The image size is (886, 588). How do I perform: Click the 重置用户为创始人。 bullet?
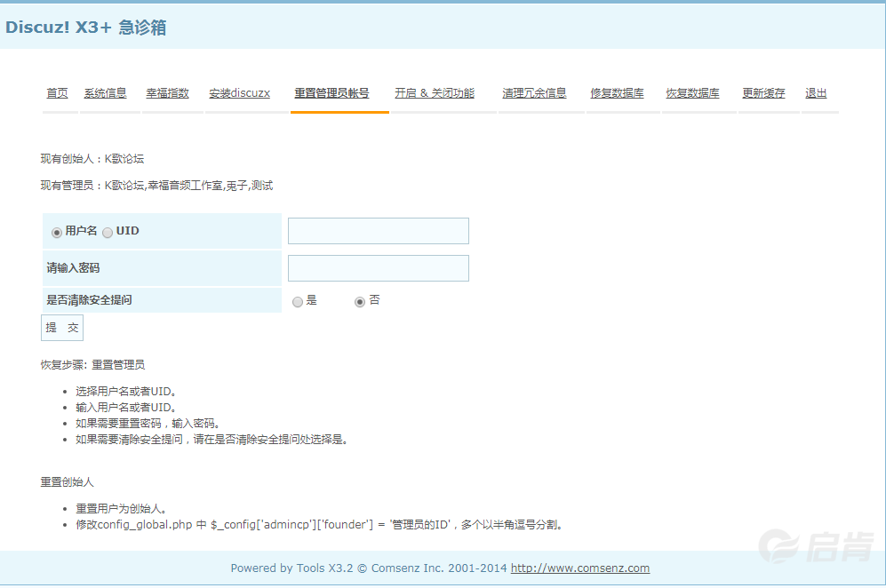coord(122,508)
